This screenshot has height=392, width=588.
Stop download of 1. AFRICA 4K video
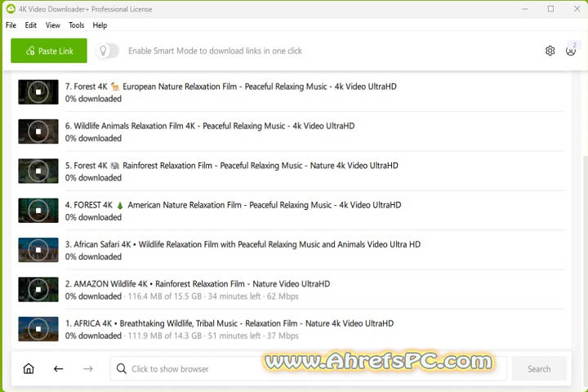pos(38,329)
